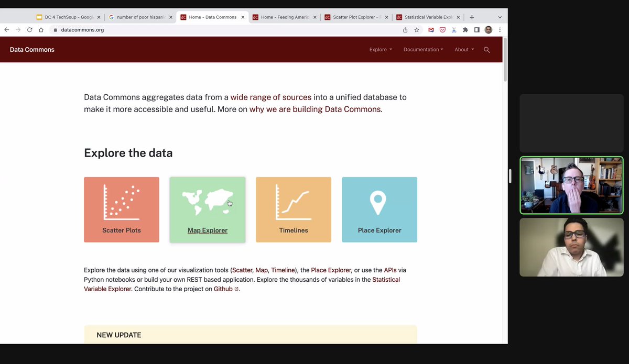This screenshot has height=364, width=629.
Task: Click the address bar URL field
Action: [x=225, y=30]
